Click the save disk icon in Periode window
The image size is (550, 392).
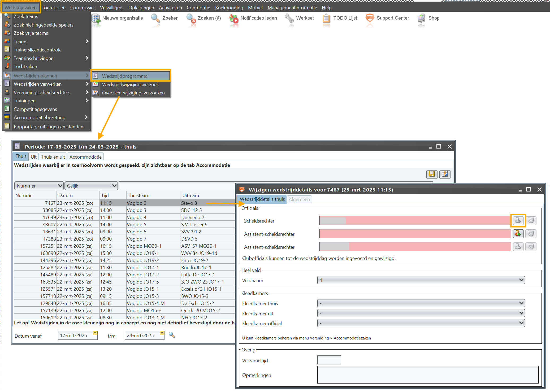pyautogui.click(x=432, y=174)
